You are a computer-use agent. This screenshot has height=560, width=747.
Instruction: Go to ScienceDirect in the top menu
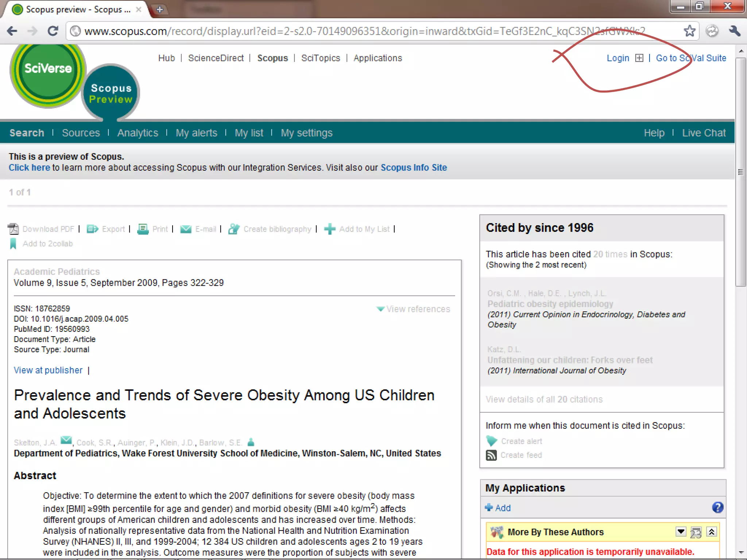click(x=216, y=58)
